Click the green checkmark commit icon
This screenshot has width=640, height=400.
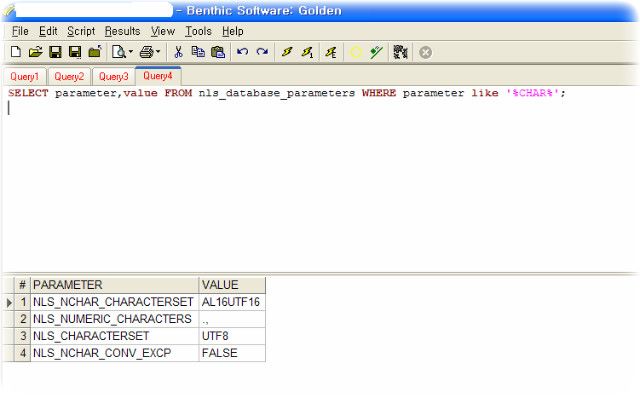(x=376, y=52)
